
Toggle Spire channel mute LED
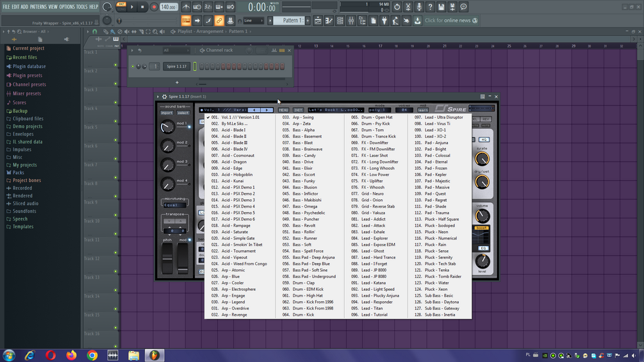point(133,67)
